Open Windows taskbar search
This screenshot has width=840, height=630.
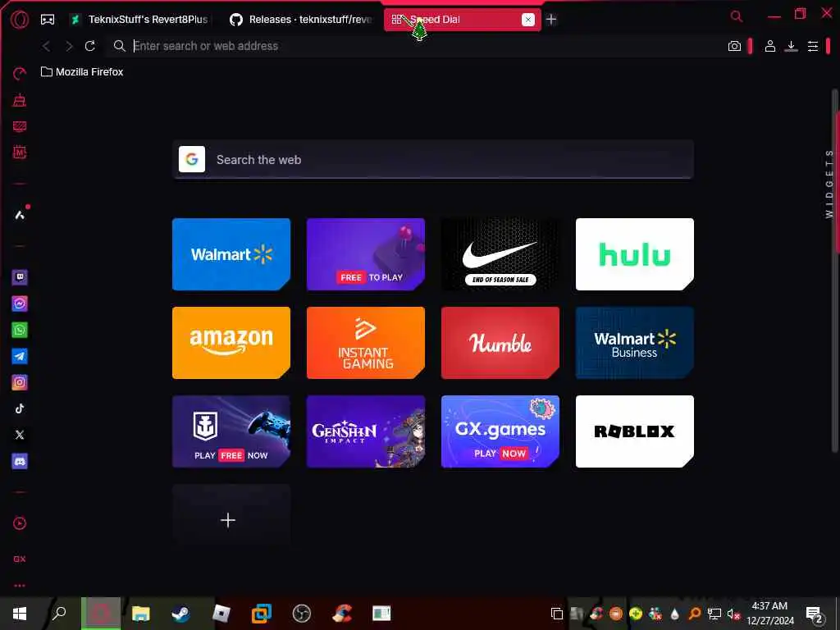tap(59, 614)
